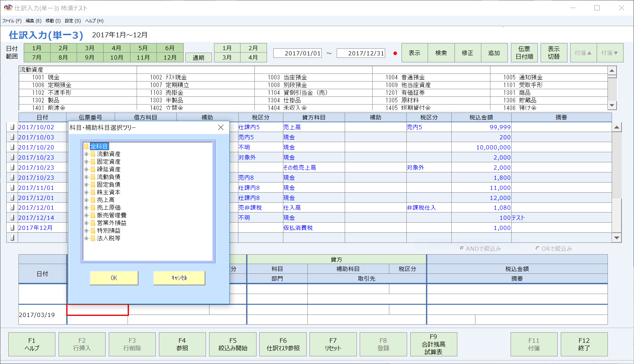Expand the 販売管理費 tree node
Viewport: 634px width, 364px height.
tap(87, 215)
